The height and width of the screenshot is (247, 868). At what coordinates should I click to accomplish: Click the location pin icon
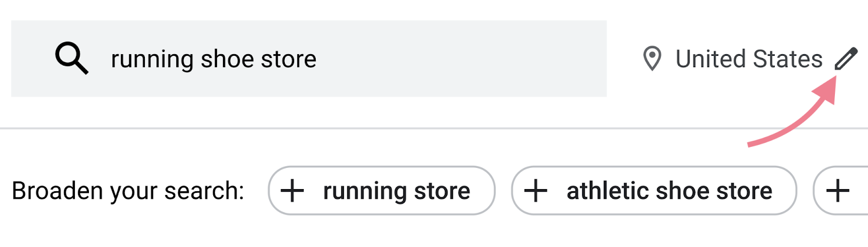pyautogui.click(x=652, y=58)
